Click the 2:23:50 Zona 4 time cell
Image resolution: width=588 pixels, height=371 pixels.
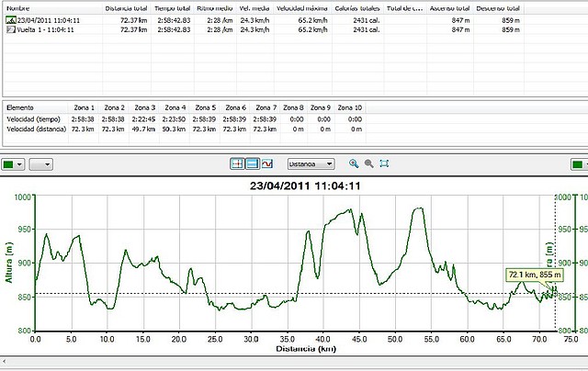pos(174,119)
